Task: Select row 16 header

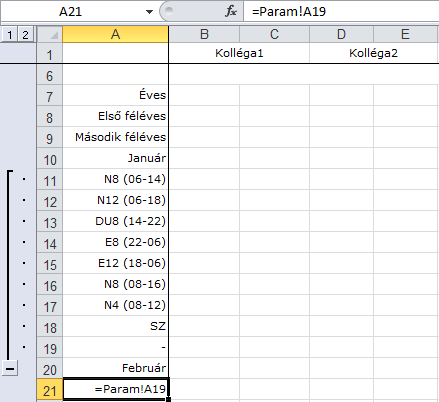Action: 50,285
